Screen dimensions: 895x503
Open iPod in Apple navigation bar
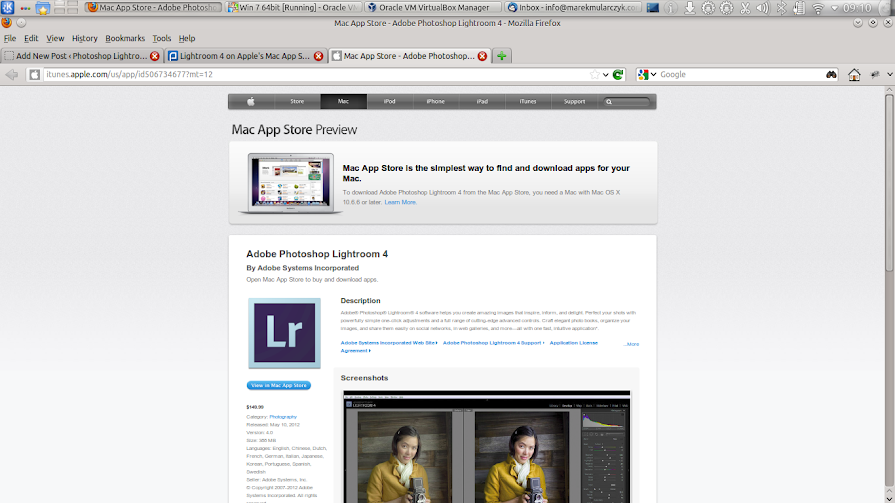pos(389,102)
